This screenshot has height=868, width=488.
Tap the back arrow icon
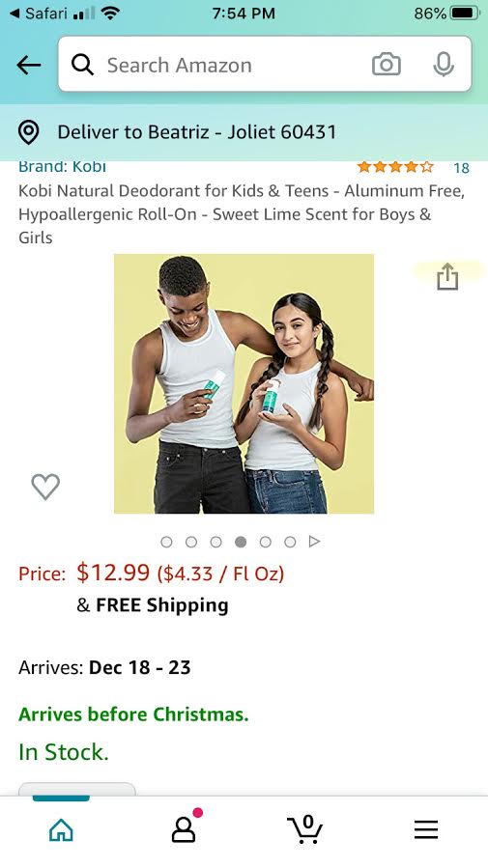coord(29,66)
